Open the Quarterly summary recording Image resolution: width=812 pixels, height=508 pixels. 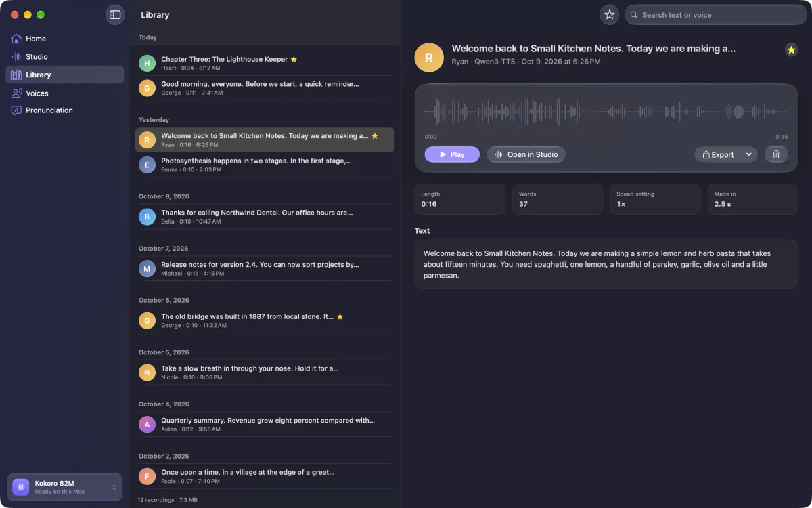pyautogui.click(x=265, y=425)
